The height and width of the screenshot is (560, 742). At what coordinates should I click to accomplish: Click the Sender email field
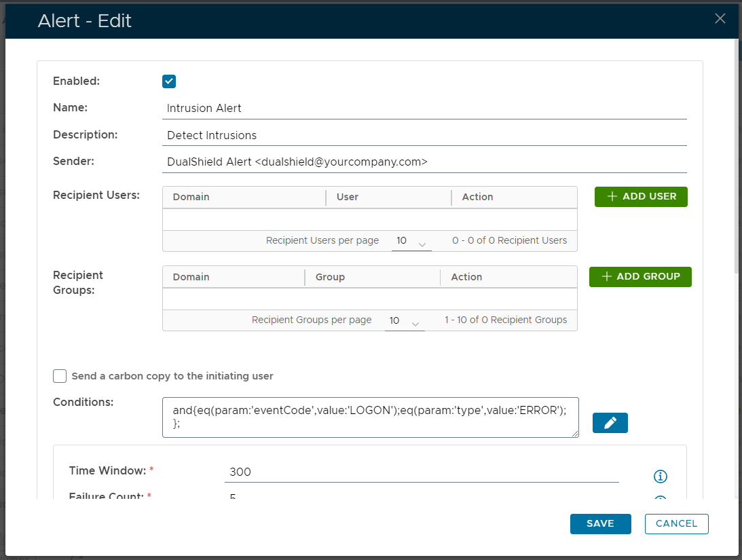coord(426,162)
